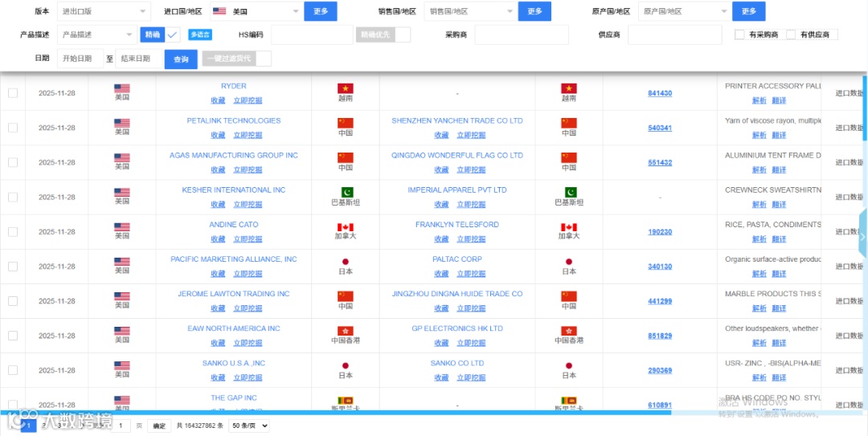Click the US flag in the ANDINE CATO row
The image size is (868, 436).
(122, 227)
